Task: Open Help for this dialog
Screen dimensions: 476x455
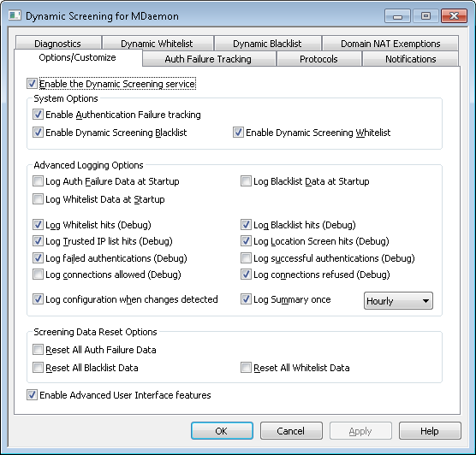Action: pos(430,431)
